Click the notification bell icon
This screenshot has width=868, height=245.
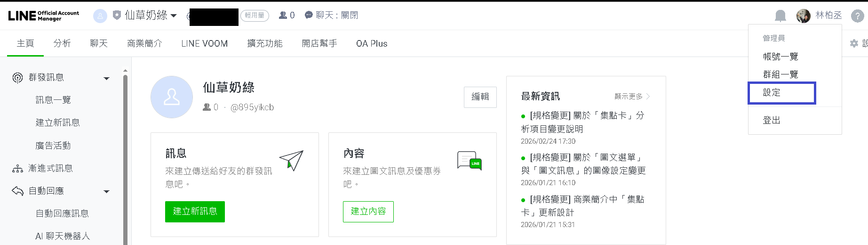[x=780, y=16]
